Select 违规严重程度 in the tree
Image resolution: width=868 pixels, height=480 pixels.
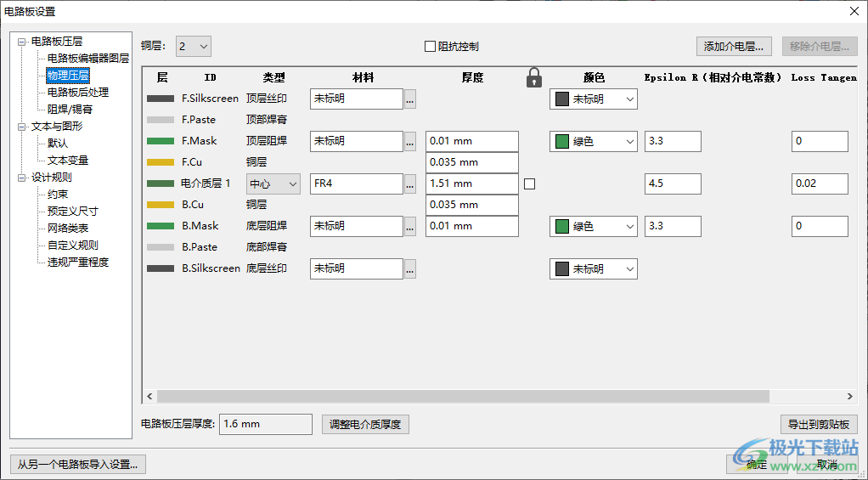78,263
